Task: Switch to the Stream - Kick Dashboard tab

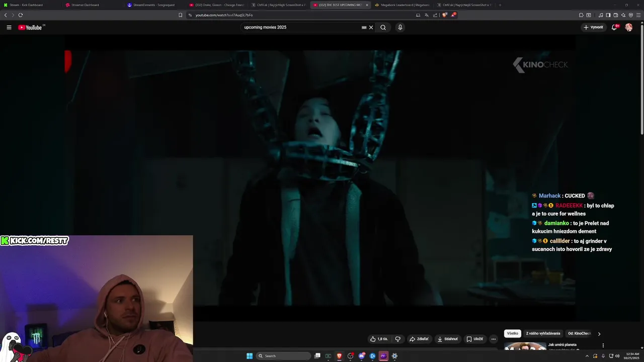Action: tap(30, 5)
